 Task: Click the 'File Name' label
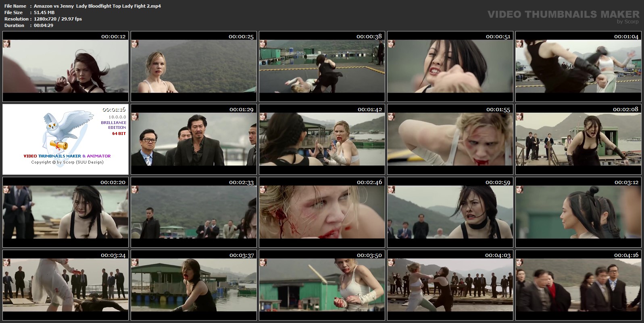(x=15, y=6)
